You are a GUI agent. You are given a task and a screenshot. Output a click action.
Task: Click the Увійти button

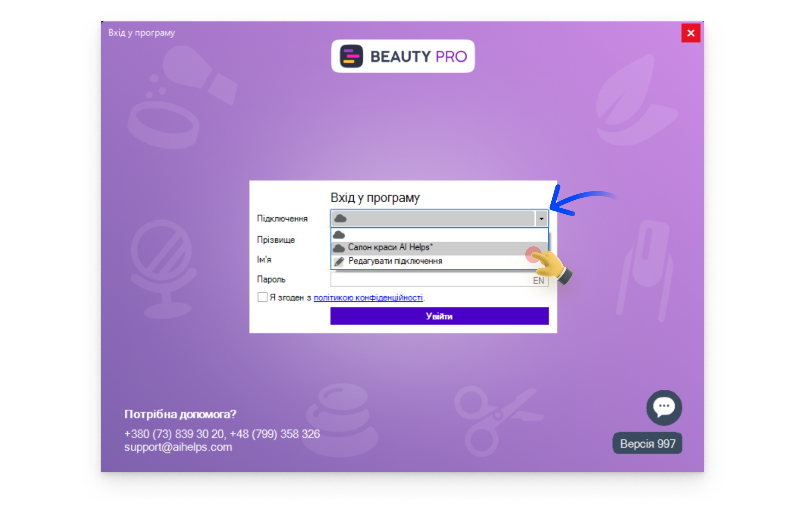(x=439, y=316)
